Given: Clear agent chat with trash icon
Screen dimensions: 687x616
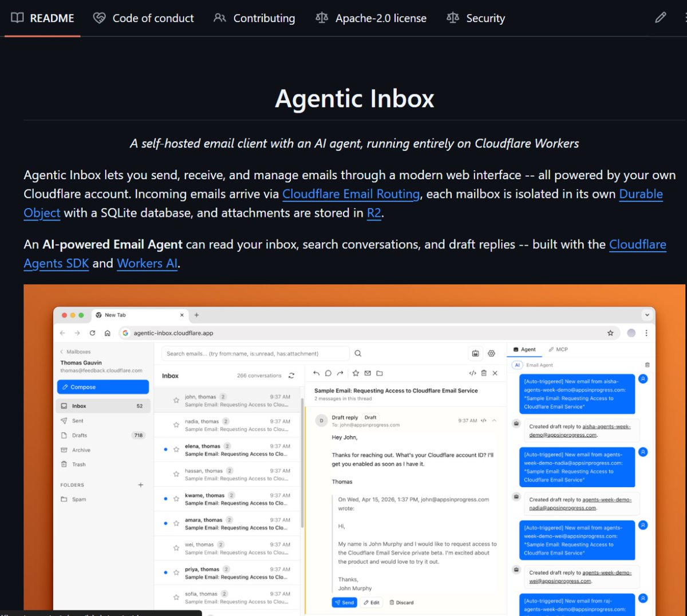Looking at the screenshot, I should pyautogui.click(x=647, y=365).
